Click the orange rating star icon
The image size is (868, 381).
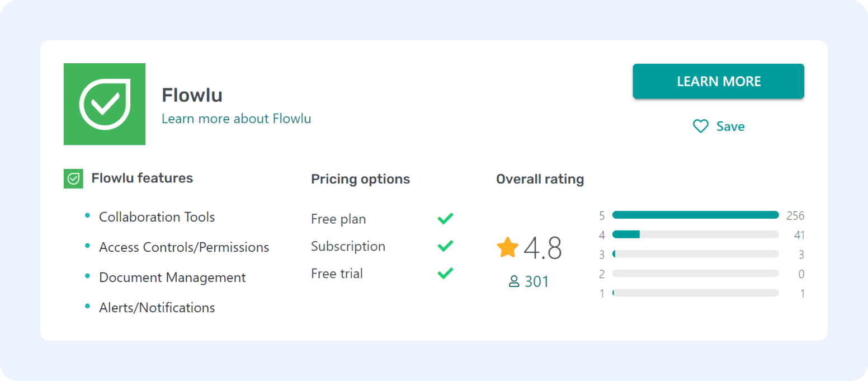click(508, 247)
